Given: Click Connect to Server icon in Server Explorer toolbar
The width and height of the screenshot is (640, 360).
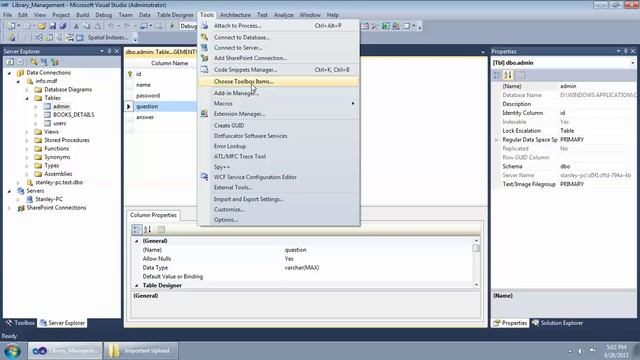Looking at the screenshot, I should click(x=44, y=62).
